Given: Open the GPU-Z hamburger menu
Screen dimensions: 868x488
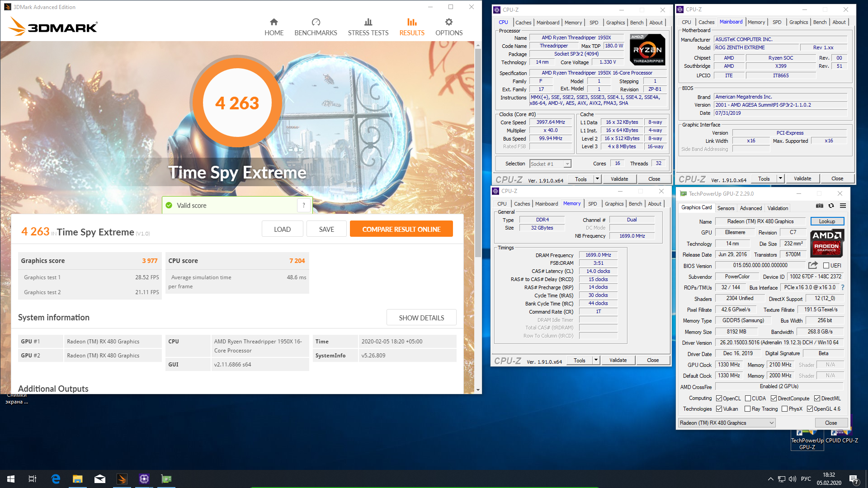Looking at the screenshot, I should pos(843,206).
